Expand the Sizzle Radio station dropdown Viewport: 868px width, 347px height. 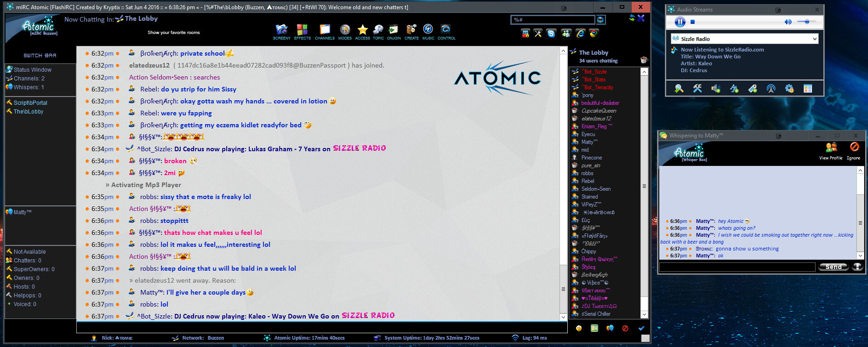click(815, 39)
